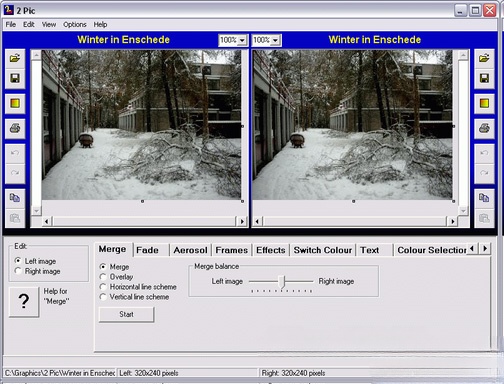Viewport: 504px width, 384px height.
Task: Save the left image with floppy icon
Action: [15, 79]
